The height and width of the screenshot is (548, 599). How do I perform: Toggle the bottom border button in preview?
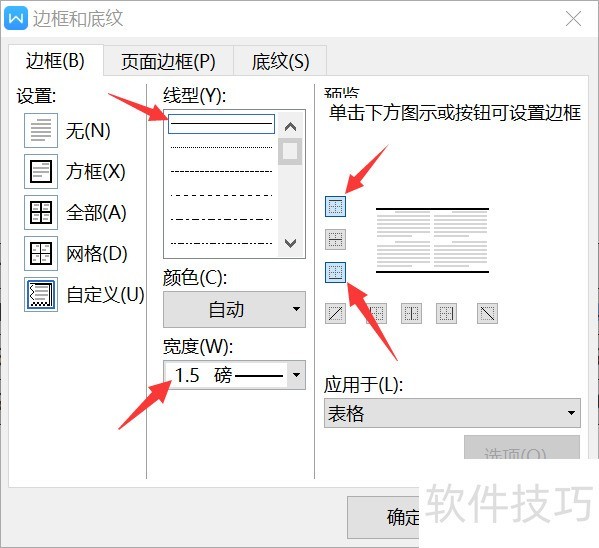(x=335, y=272)
